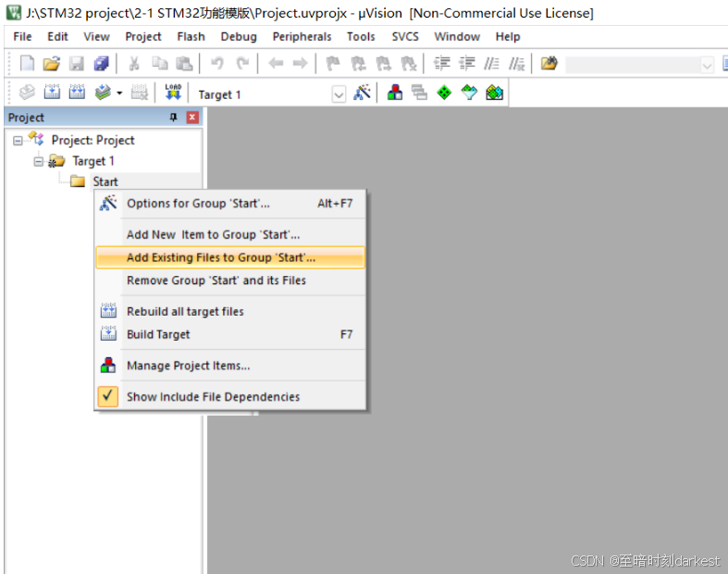
Task: Click the Navigate Backward arrow
Action: [276, 63]
